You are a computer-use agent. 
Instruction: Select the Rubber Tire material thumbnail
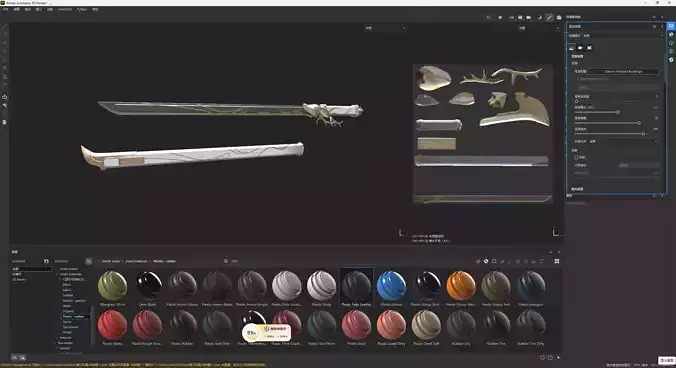click(496, 325)
